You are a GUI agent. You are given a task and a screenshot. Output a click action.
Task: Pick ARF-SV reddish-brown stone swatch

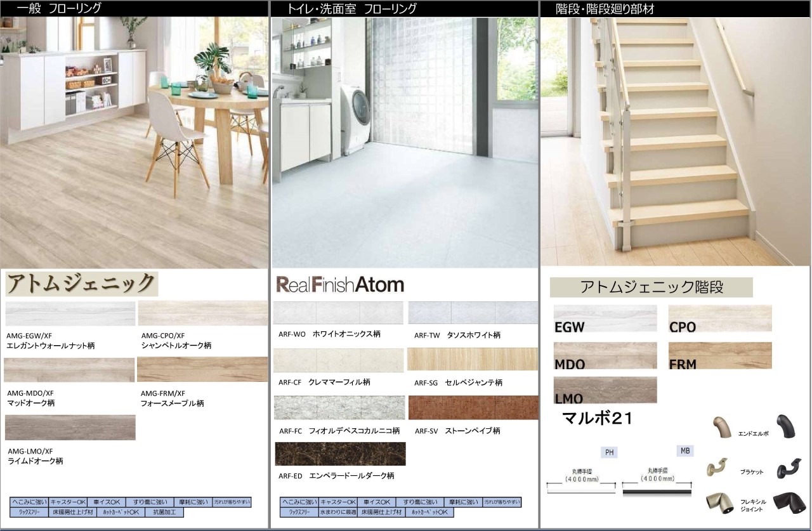[x=473, y=408]
